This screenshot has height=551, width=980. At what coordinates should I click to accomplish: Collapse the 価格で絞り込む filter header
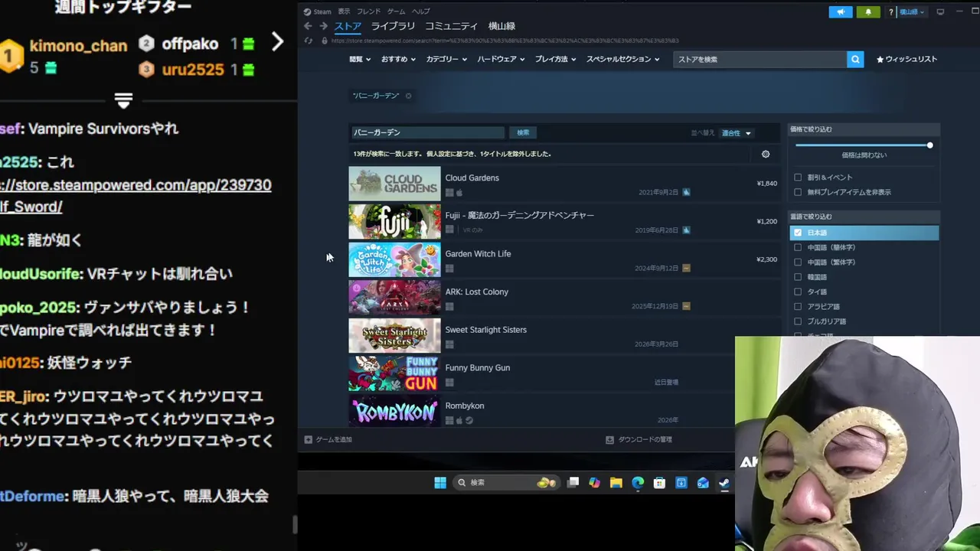pyautogui.click(x=864, y=129)
